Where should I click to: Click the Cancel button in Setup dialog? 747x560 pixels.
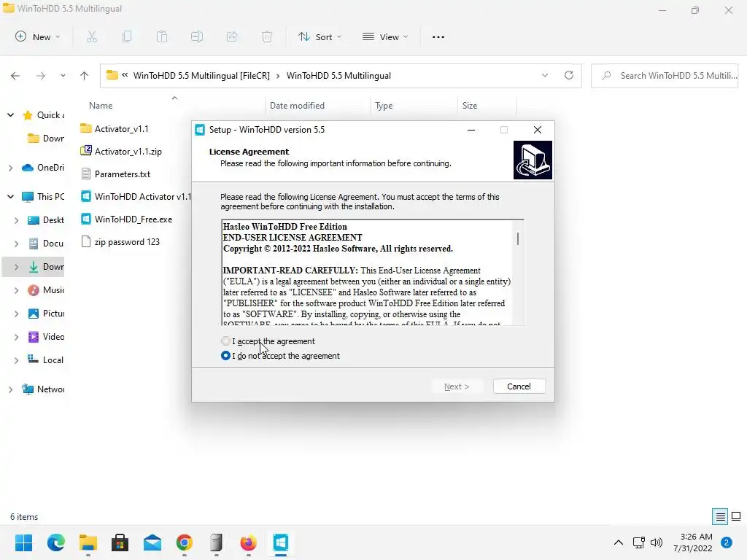(519, 386)
